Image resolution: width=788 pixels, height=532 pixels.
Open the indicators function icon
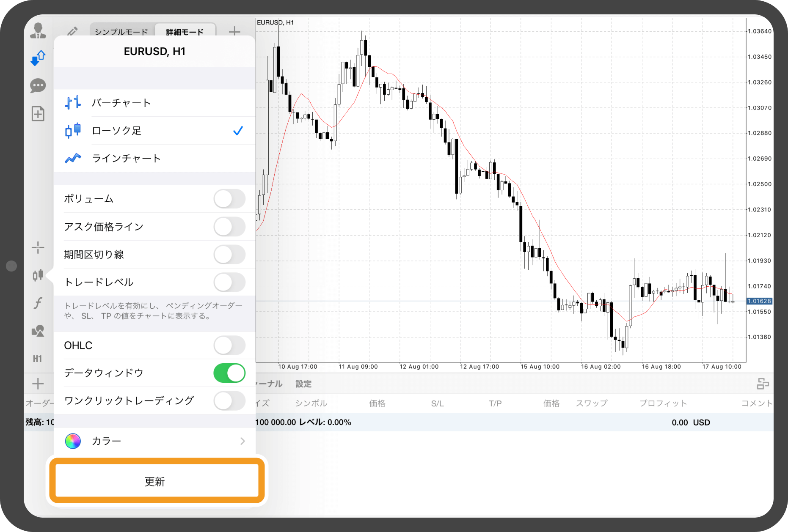click(38, 303)
